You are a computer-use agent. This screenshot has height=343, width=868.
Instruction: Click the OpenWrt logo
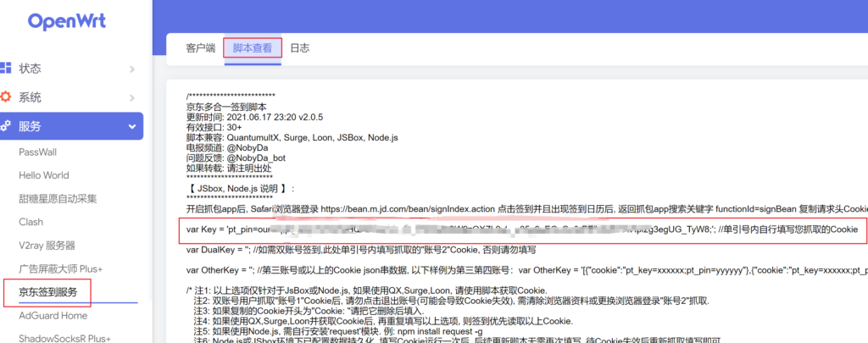67,21
